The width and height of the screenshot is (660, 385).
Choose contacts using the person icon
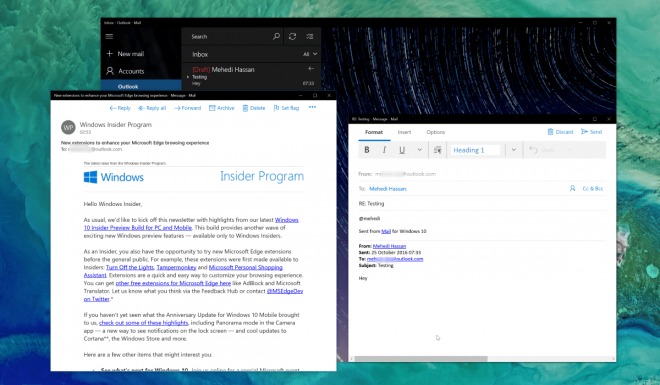click(572, 189)
